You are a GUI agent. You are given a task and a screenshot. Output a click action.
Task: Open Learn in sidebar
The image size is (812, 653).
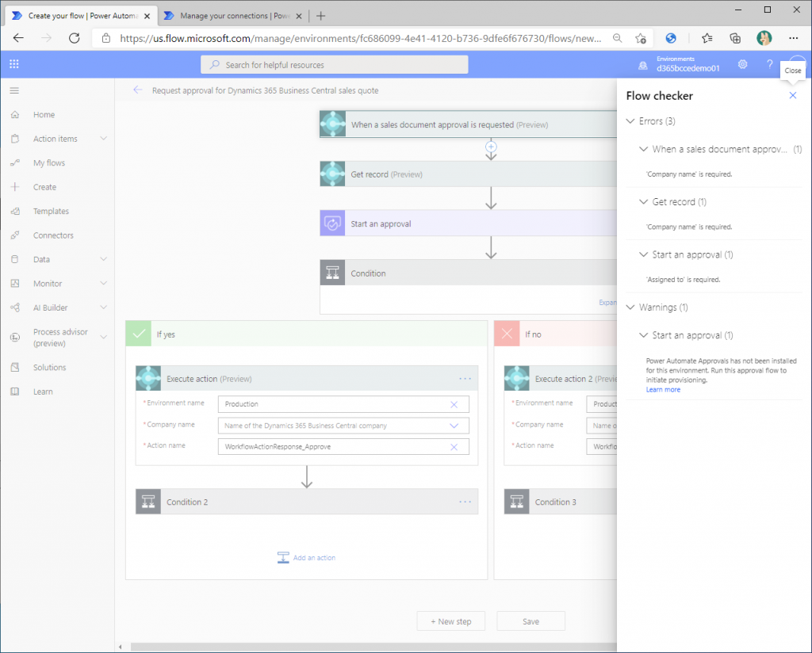point(43,391)
